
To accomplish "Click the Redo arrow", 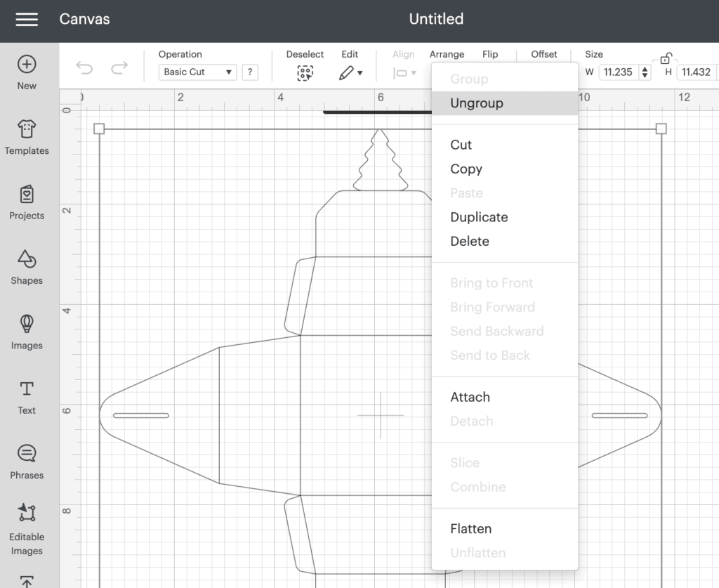I will [x=119, y=68].
